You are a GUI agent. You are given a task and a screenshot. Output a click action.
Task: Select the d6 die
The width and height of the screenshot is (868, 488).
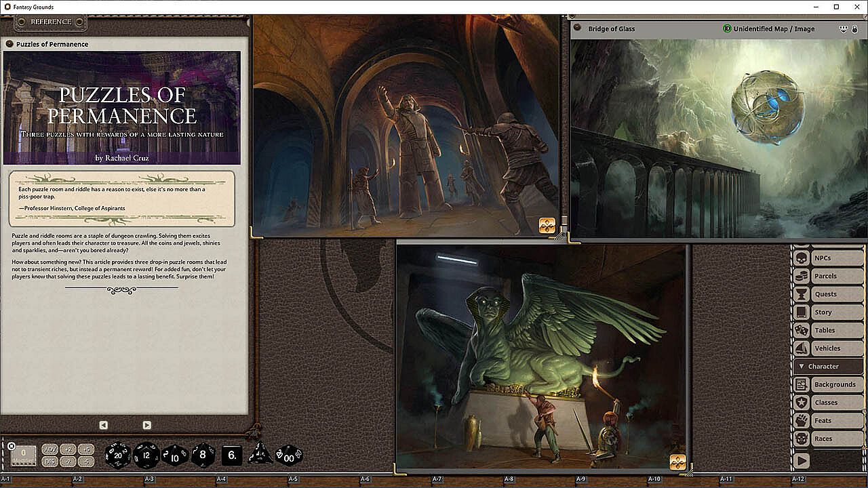(232, 455)
